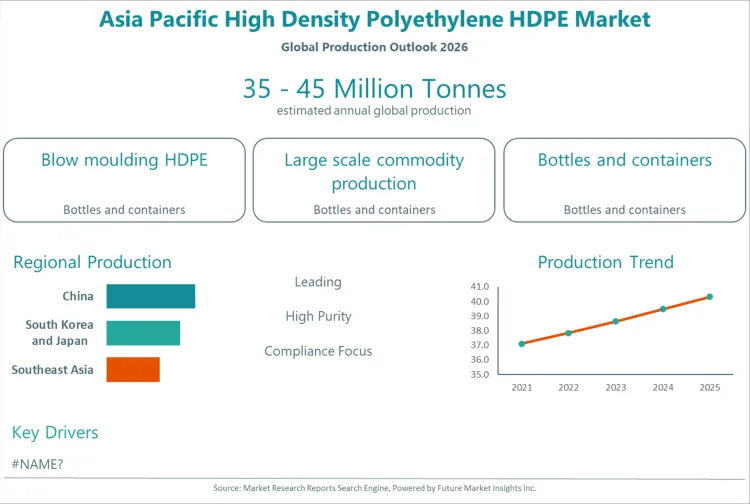Screen dimensions: 750x504
Task: Click the '2024' x-axis label
Action: tap(663, 387)
